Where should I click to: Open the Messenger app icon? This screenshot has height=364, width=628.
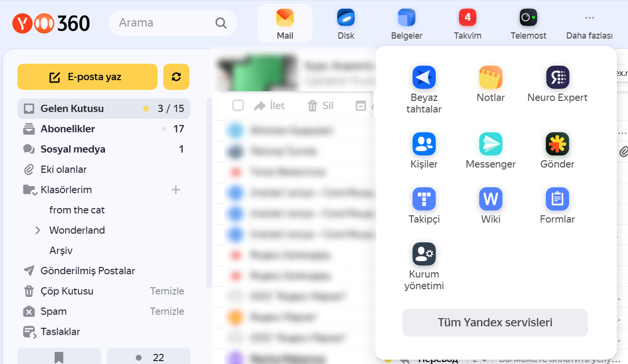(490, 144)
